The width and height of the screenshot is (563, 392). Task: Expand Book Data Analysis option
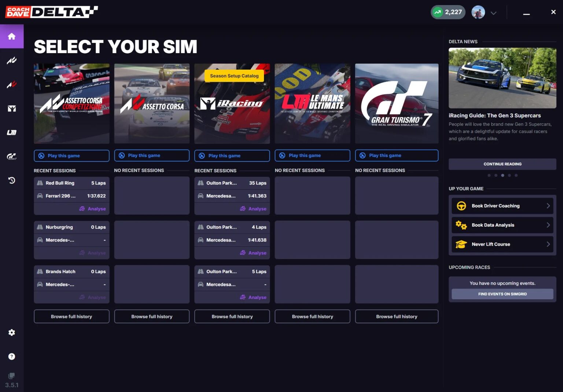pyautogui.click(x=502, y=225)
